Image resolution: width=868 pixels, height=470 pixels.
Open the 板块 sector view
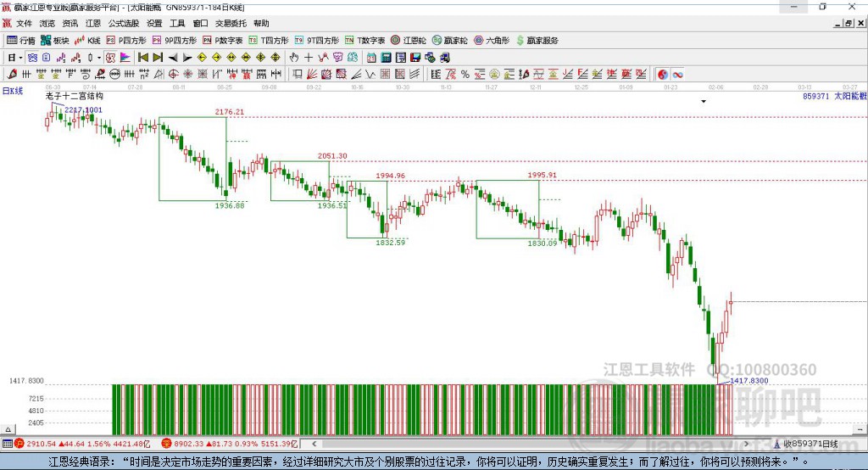coord(55,41)
